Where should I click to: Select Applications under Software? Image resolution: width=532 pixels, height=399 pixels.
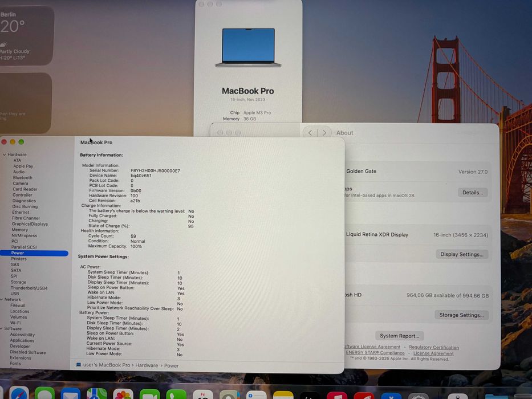click(x=22, y=340)
